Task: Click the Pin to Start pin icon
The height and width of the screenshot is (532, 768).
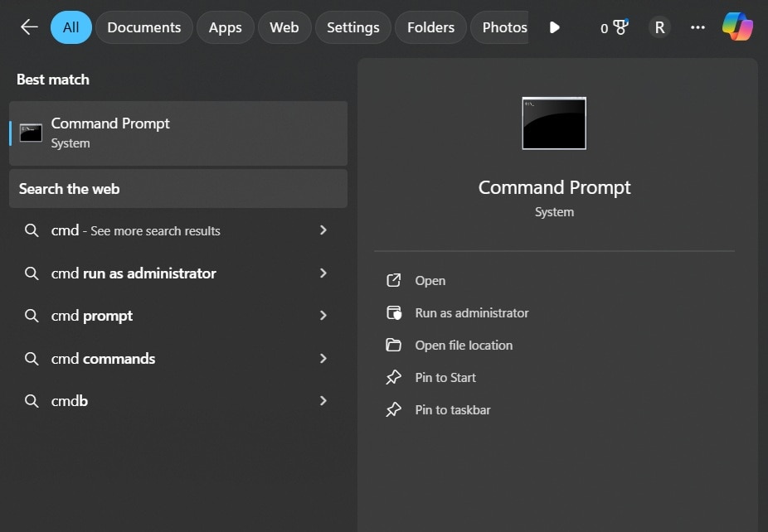Action: click(x=393, y=377)
